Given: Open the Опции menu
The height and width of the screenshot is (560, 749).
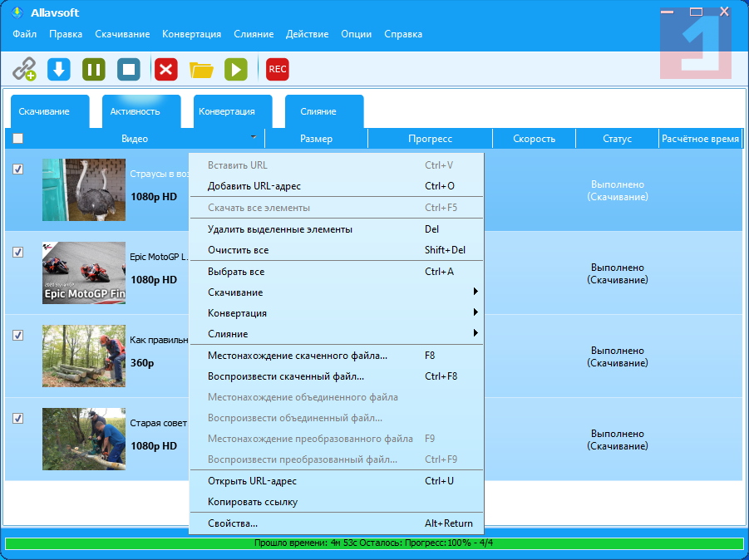Looking at the screenshot, I should [357, 34].
